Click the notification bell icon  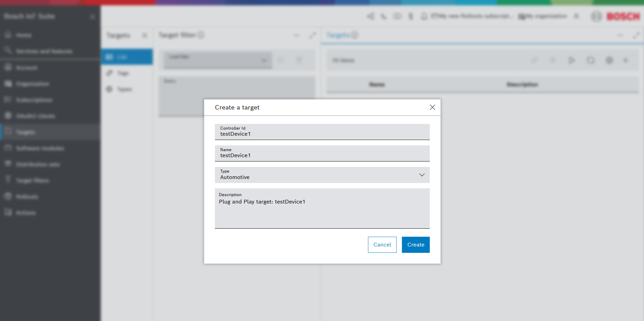pyautogui.click(x=424, y=16)
